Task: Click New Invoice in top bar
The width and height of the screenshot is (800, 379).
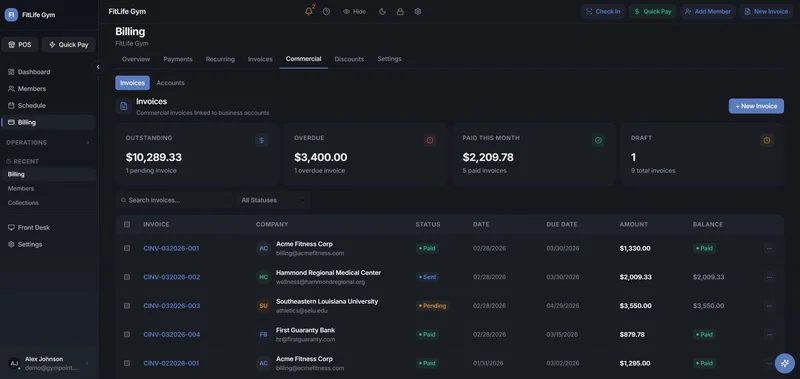Action: [x=766, y=11]
